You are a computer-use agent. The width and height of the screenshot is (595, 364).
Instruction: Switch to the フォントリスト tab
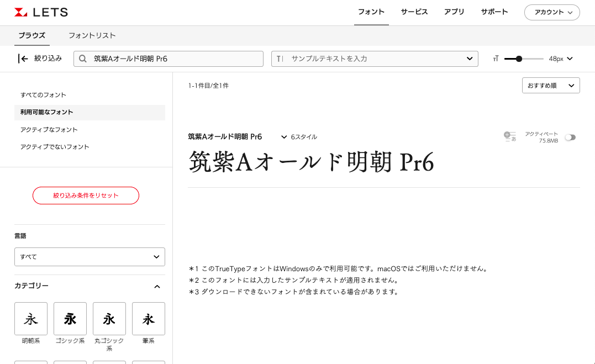tap(92, 36)
